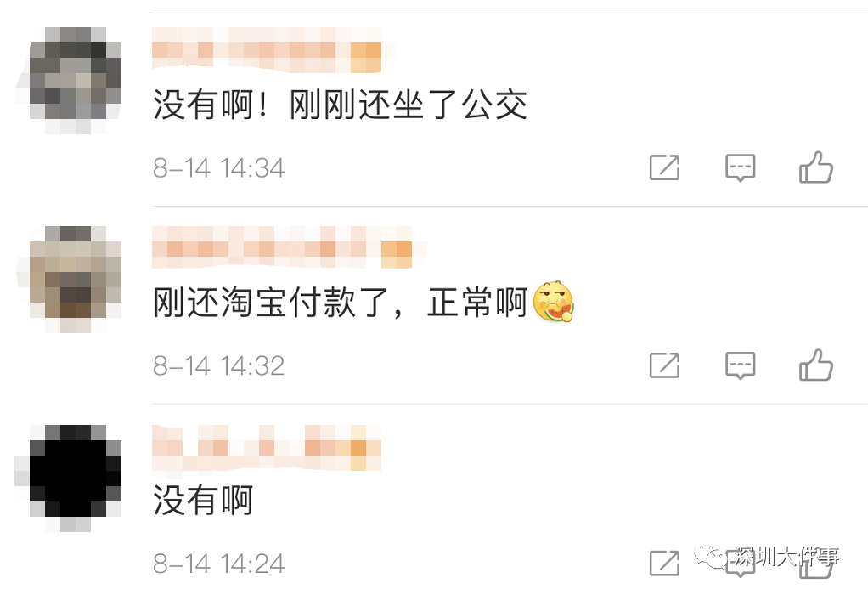Open the third commenter's username
This screenshot has width=868, height=595.
coord(267,448)
